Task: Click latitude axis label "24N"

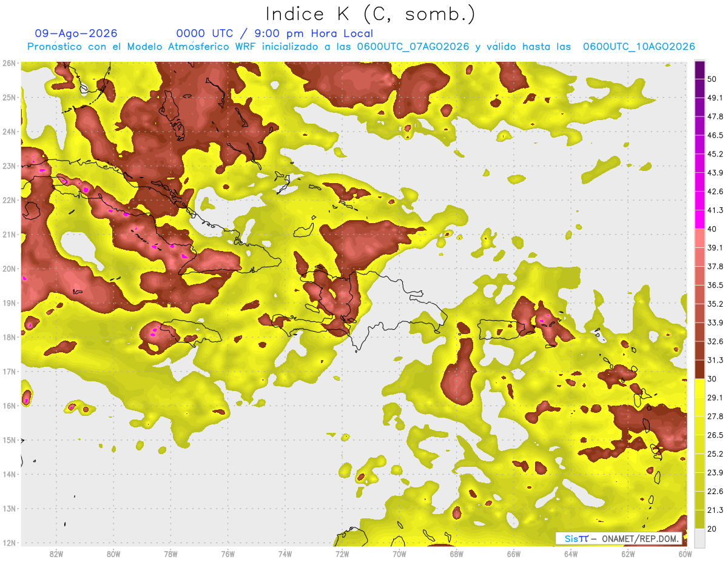Action: 8,132
